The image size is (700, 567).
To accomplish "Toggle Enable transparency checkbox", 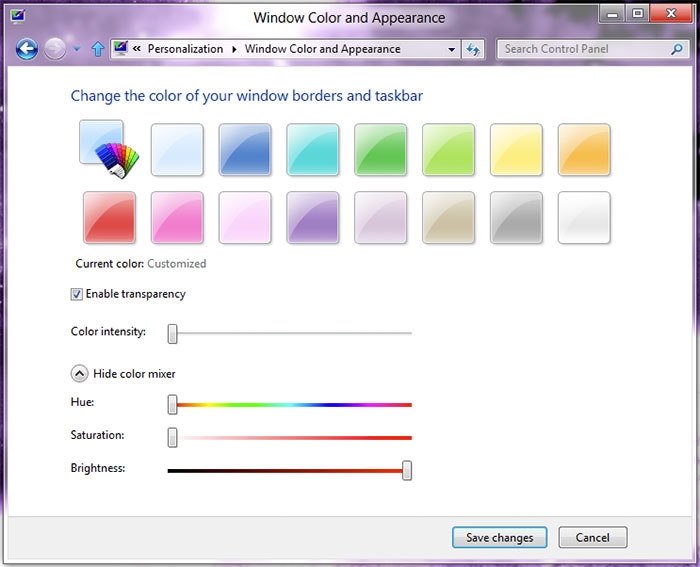I will [x=76, y=294].
